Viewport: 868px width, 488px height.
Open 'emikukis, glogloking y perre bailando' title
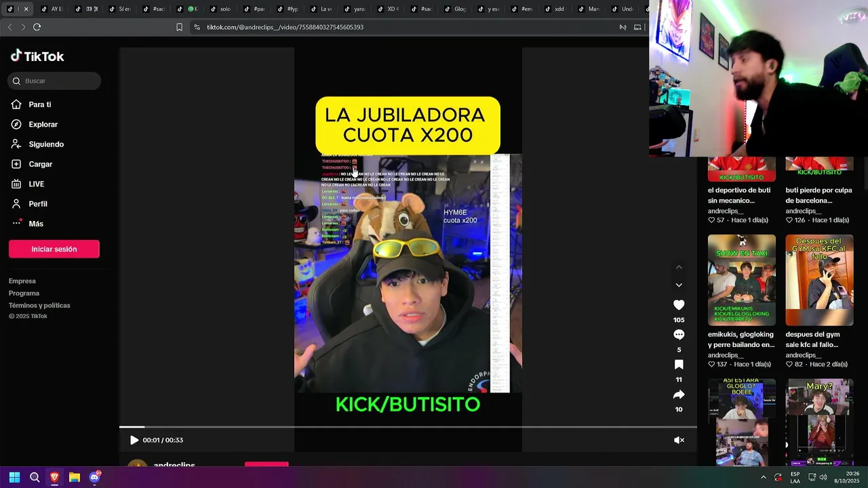(741, 340)
